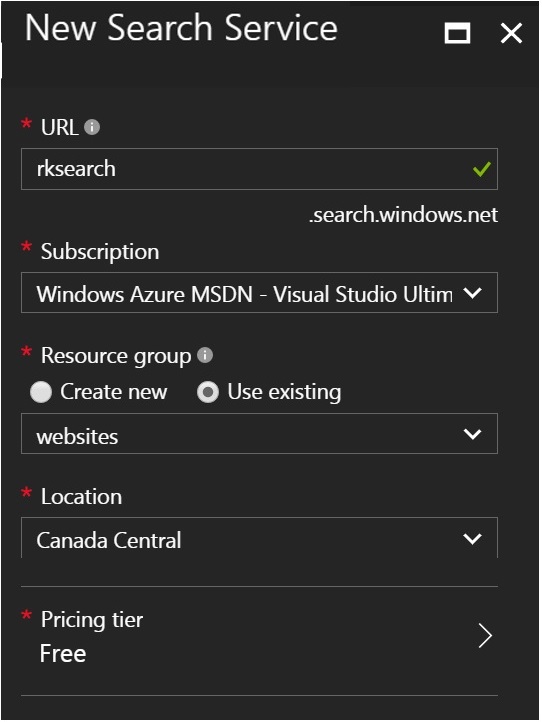Click the Subscription label
The height and width of the screenshot is (722, 542).
(100, 252)
